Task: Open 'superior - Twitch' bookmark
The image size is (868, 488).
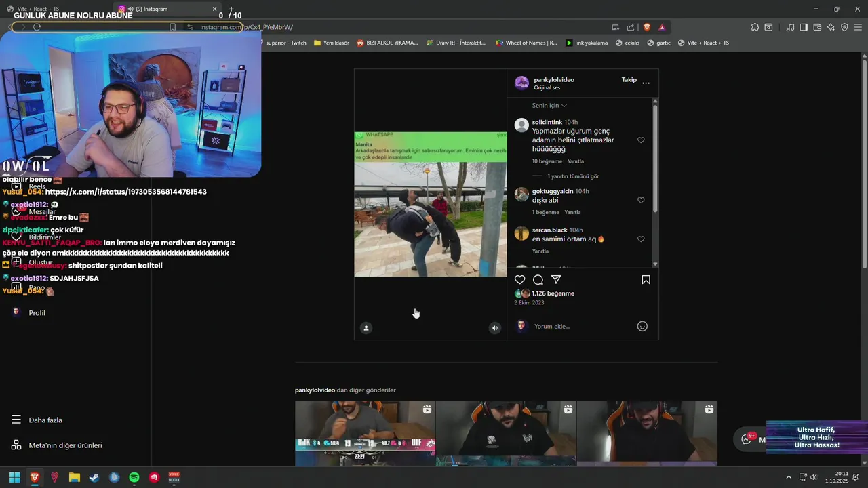Action: pos(285,43)
